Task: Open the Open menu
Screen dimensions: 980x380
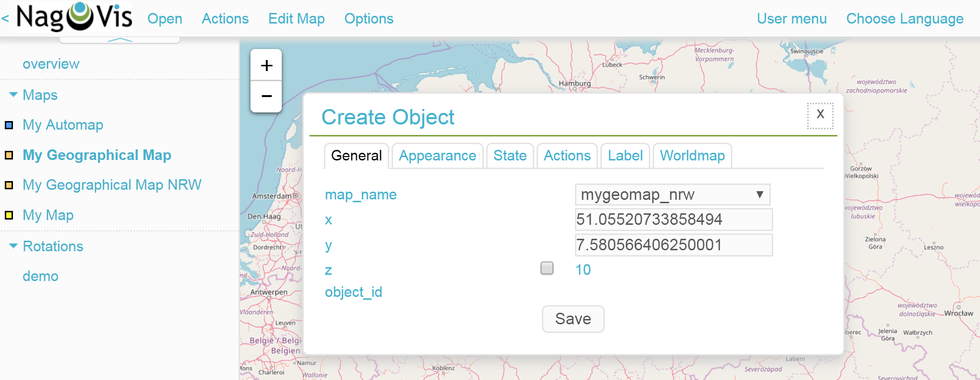Action: point(165,19)
